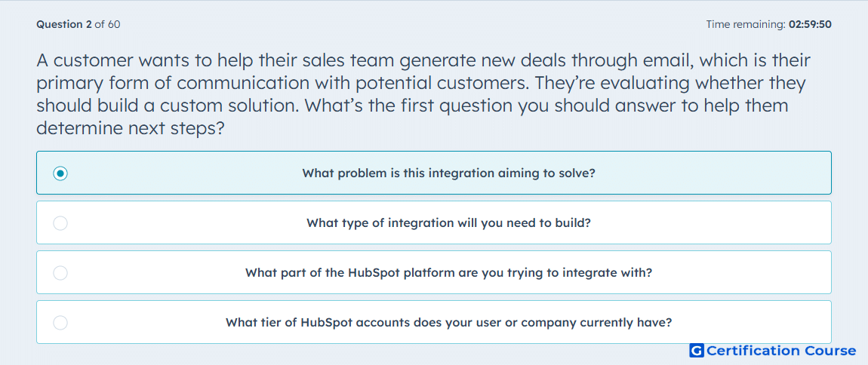Select the radio for 'What part of the HubSpot platform'
This screenshot has height=365, width=868.
(x=60, y=273)
